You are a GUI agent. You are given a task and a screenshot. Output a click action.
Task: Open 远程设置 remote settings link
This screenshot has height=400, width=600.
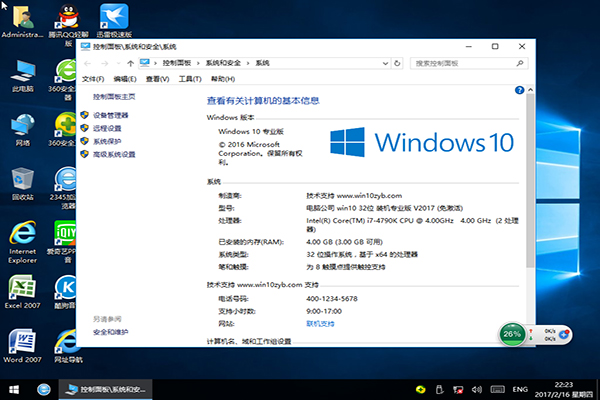107,129
